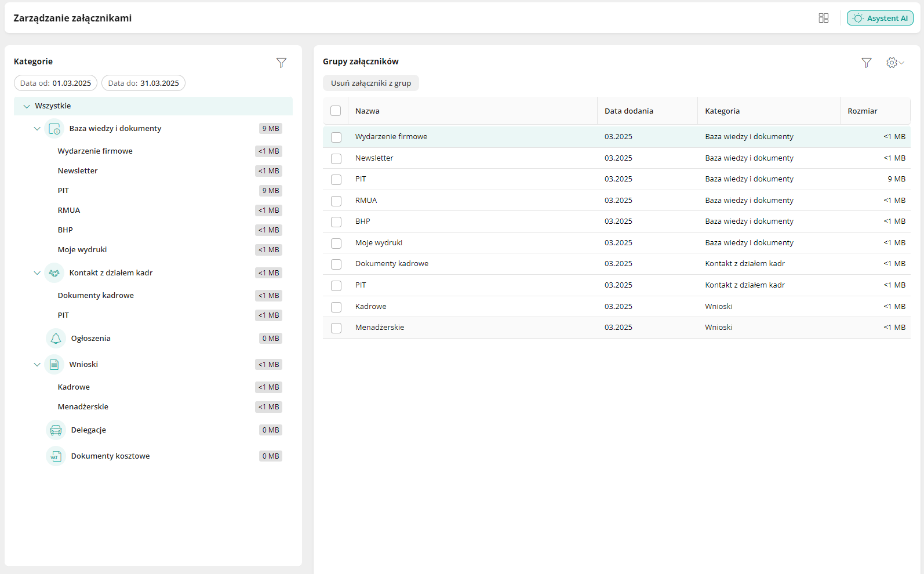Viewport: 924px width, 574px height.
Task: Click Newsletter name in table
Action: 374,158
